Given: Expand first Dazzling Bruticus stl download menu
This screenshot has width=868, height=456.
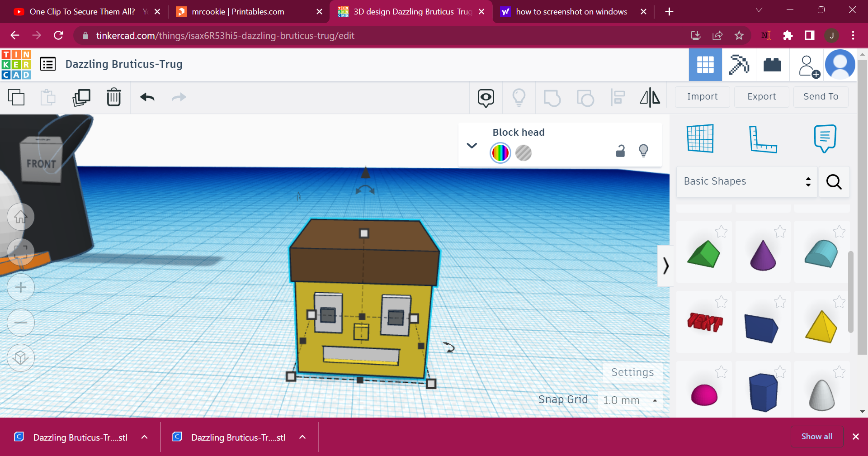Looking at the screenshot, I should click(x=145, y=437).
